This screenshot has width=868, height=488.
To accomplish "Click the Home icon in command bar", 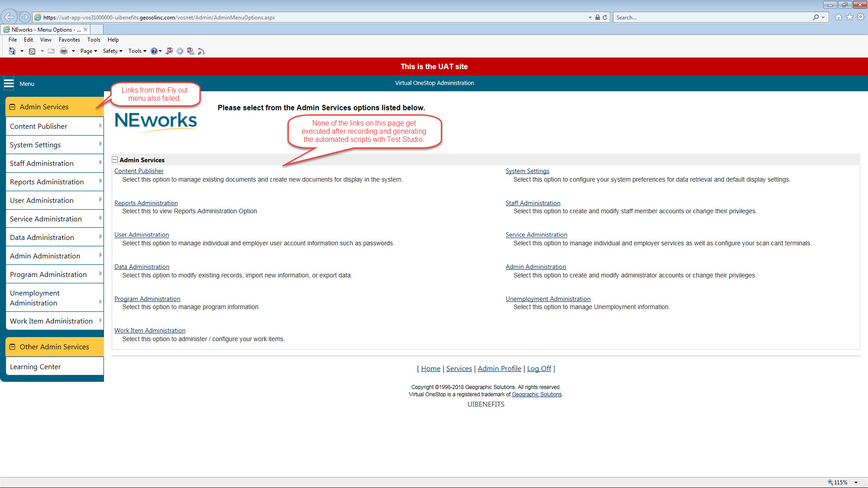I will 12,51.
